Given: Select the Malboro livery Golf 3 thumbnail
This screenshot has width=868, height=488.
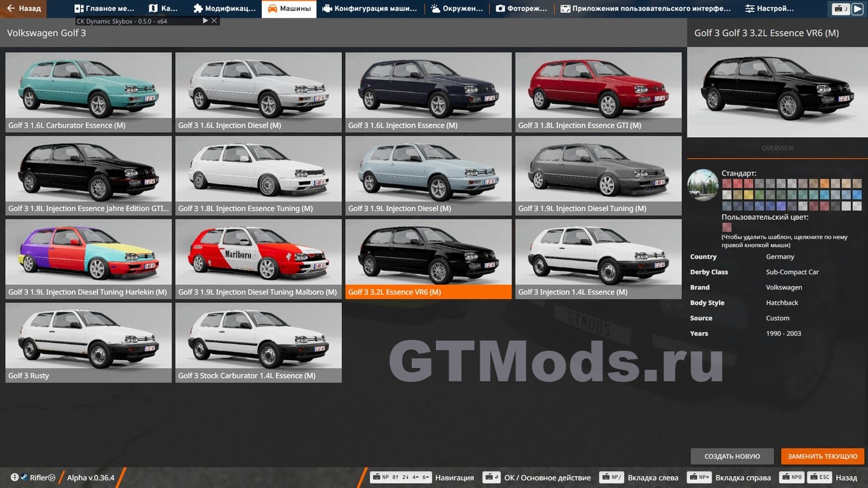Looking at the screenshot, I should [x=259, y=259].
